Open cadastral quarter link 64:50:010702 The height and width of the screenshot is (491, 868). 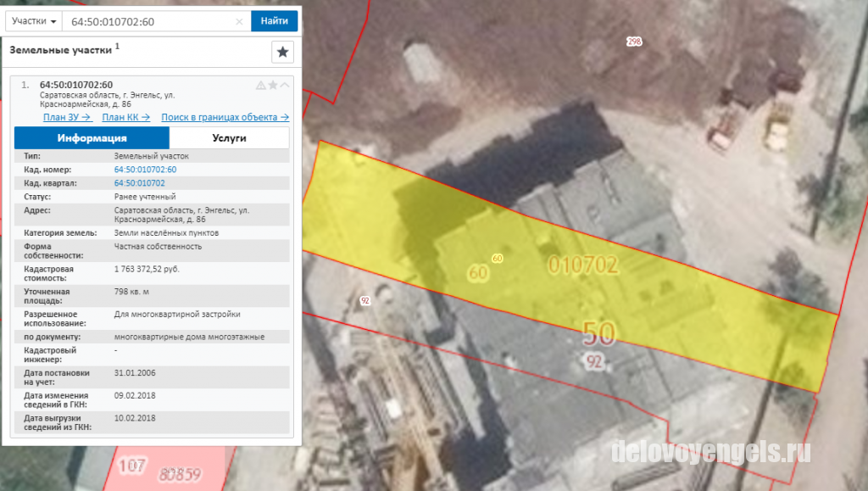(140, 183)
